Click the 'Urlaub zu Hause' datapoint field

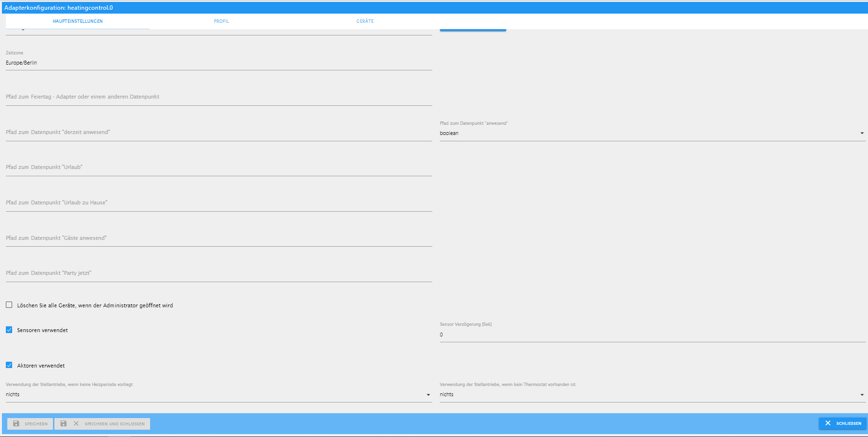(219, 203)
